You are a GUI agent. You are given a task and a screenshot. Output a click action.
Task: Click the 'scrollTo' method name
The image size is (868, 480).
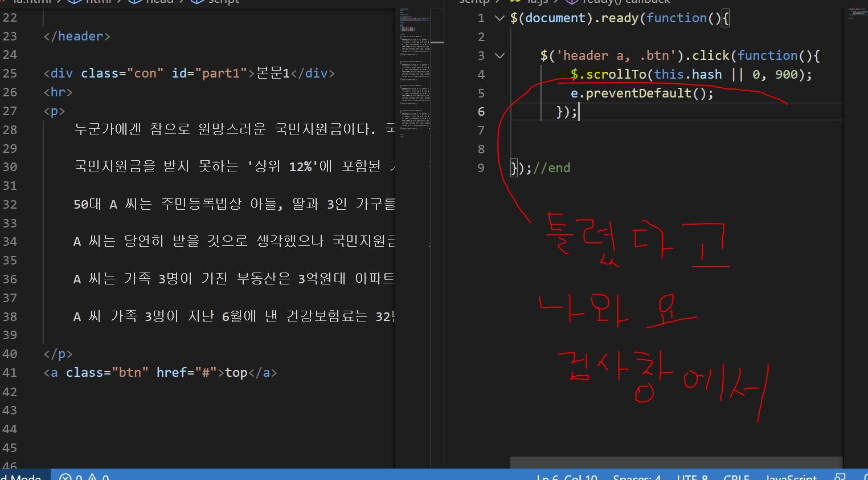(616, 75)
